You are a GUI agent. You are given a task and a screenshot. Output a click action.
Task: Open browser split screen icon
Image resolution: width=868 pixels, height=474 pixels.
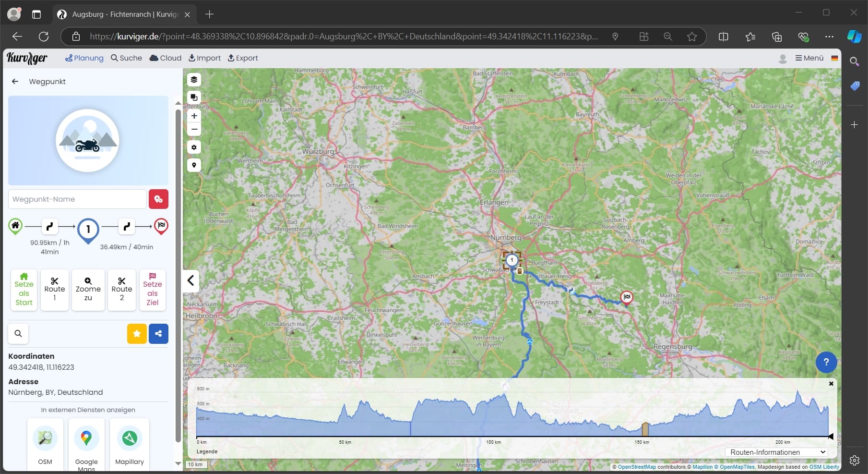click(724, 36)
